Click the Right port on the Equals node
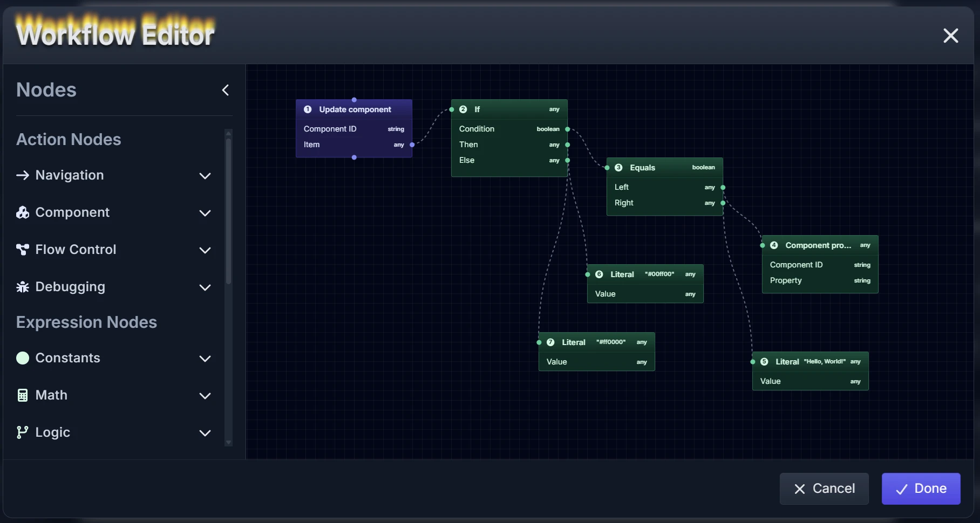Screen dimensions: 980x523 coord(723,203)
